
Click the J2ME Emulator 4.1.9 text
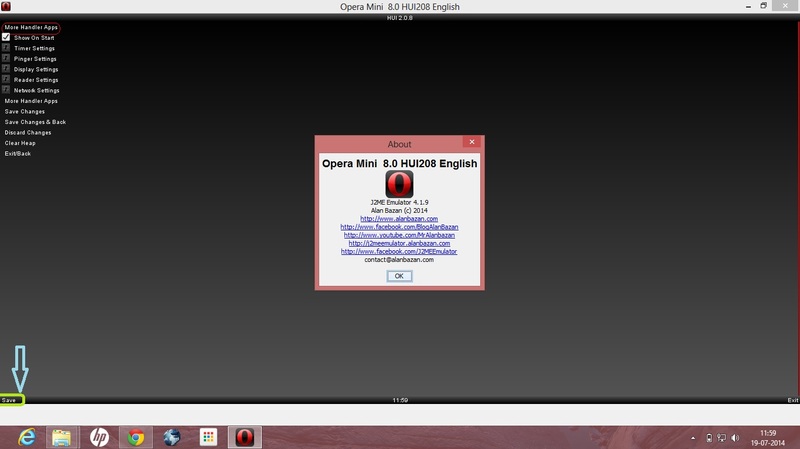point(399,202)
